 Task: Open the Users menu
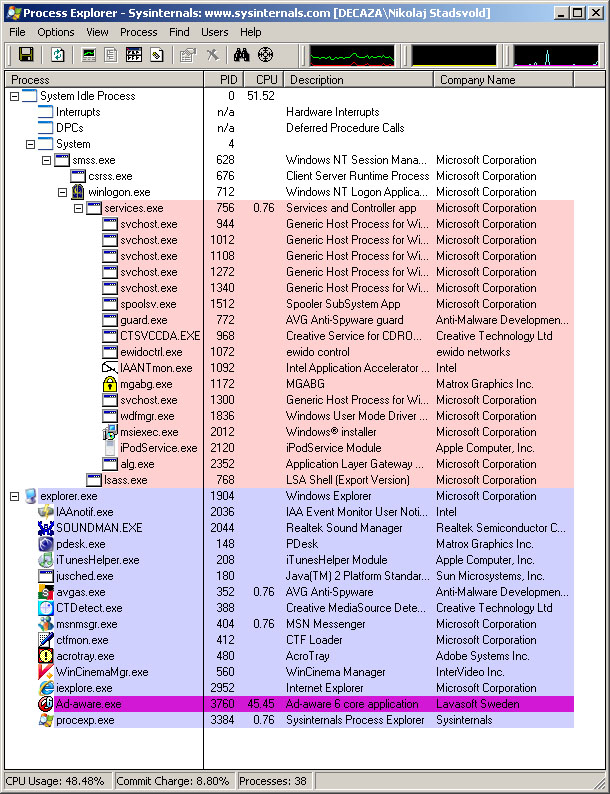coord(215,32)
